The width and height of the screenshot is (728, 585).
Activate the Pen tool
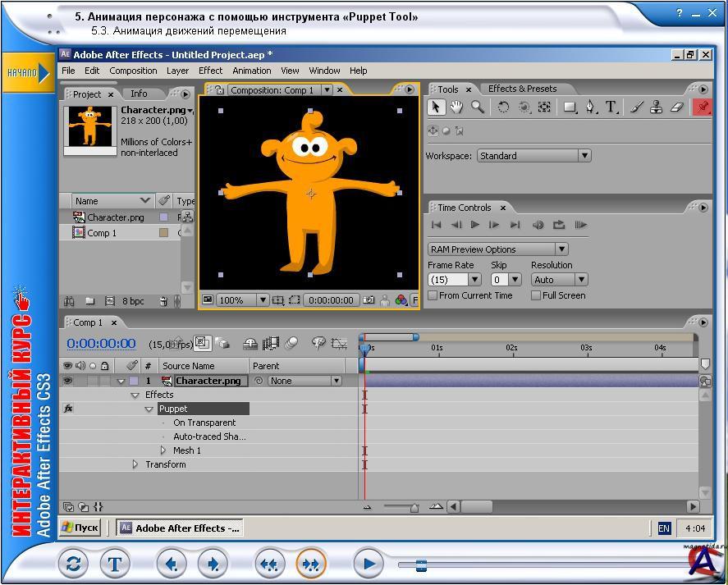[x=590, y=107]
